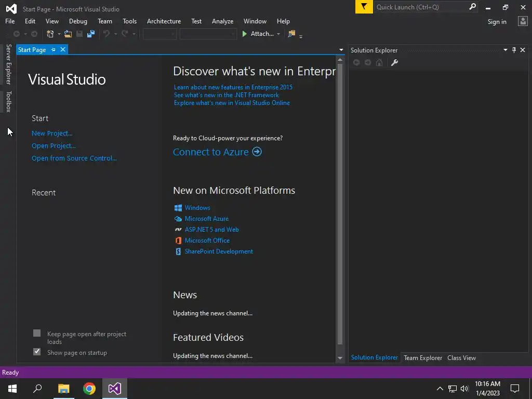Click the Solution Explorer Home icon
Screen dimensions: 532x399
pyautogui.click(x=379, y=62)
